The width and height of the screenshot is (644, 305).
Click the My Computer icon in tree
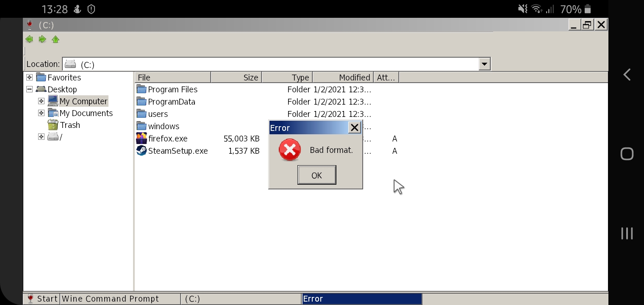(x=53, y=101)
